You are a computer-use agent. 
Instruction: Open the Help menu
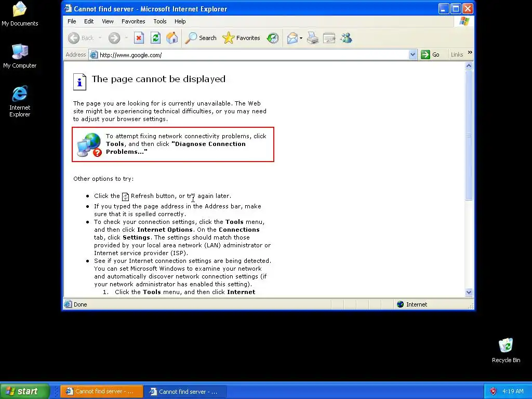tap(180, 21)
